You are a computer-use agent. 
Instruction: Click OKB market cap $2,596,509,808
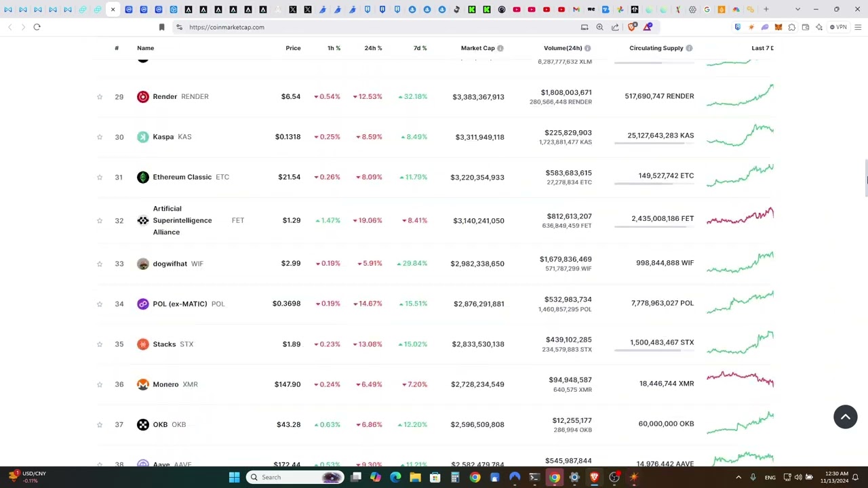[478, 425]
